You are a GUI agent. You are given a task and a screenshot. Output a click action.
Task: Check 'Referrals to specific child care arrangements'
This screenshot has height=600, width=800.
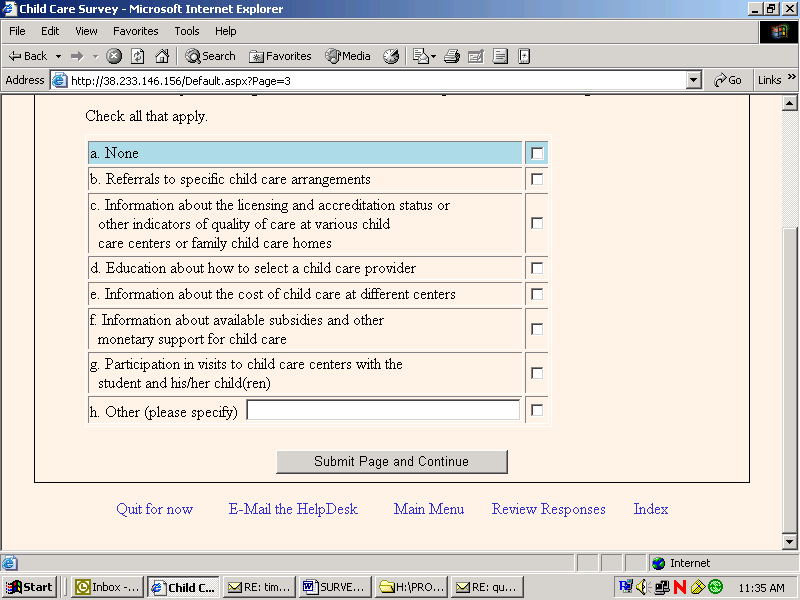pos(537,179)
